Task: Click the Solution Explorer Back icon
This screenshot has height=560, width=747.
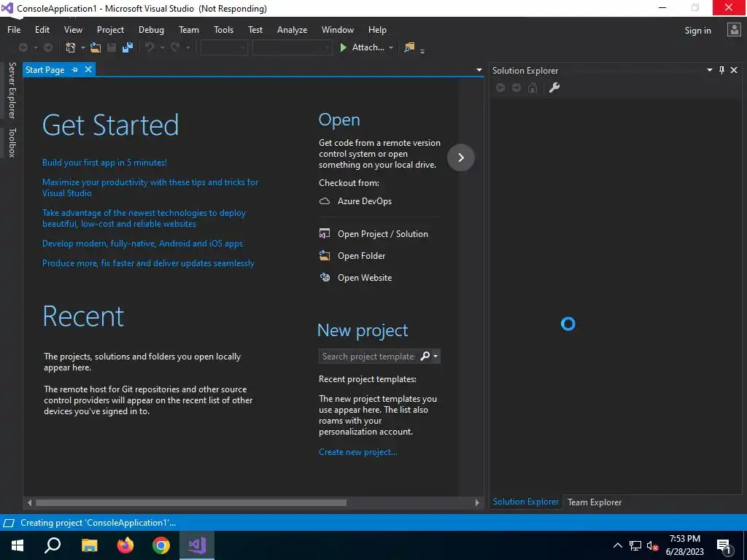Action: tap(500, 87)
